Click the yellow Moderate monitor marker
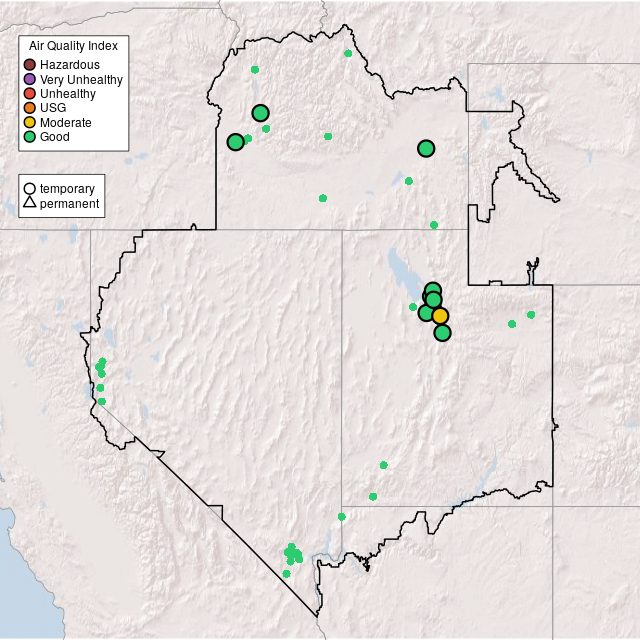Image resolution: width=640 pixels, height=640 pixels. (x=440, y=316)
